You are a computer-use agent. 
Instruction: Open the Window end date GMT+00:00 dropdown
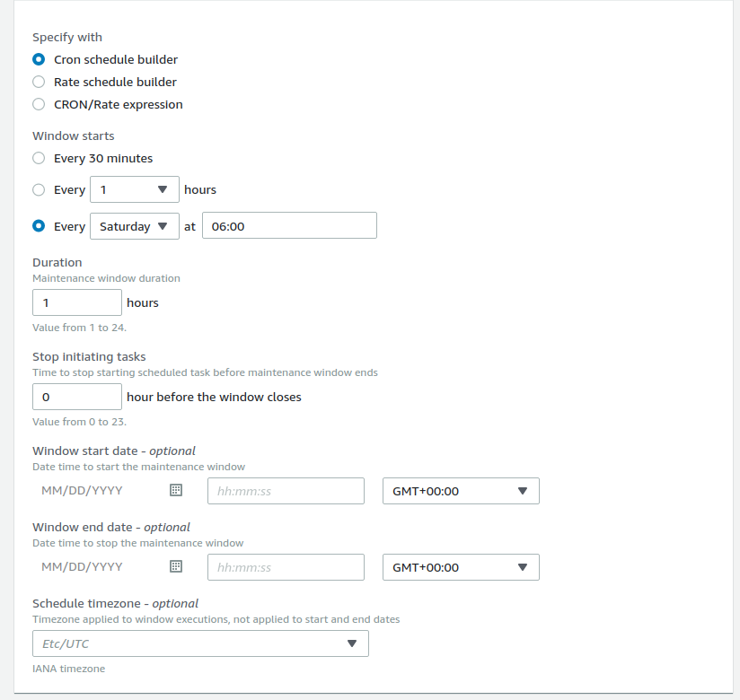tap(461, 567)
